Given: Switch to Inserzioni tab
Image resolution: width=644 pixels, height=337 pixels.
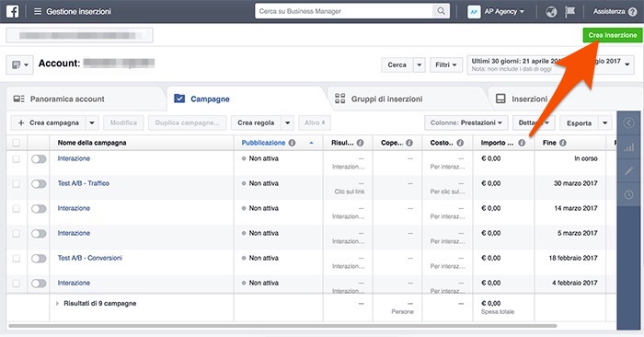Looking at the screenshot, I should coord(529,99).
